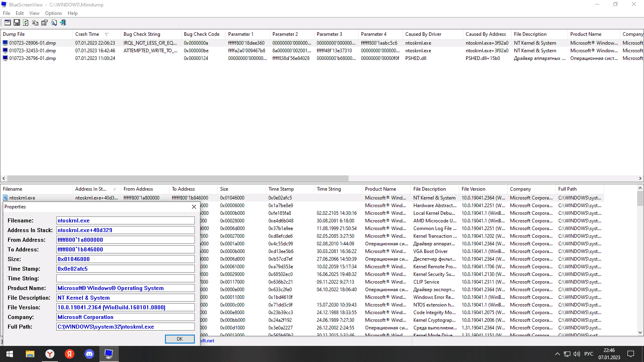Screen dimensions: 644x362
Task: Open the Options menu
Action: tap(54, 13)
